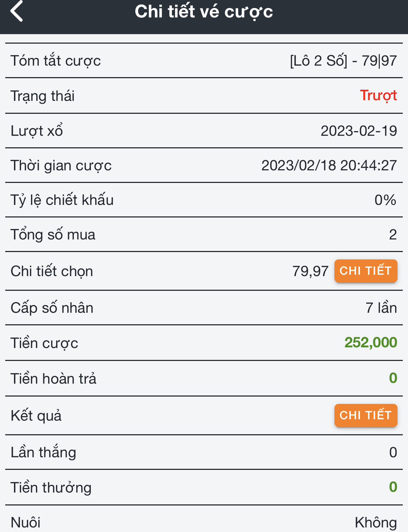Select the Tiền hoàn trả label

[x=53, y=379]
